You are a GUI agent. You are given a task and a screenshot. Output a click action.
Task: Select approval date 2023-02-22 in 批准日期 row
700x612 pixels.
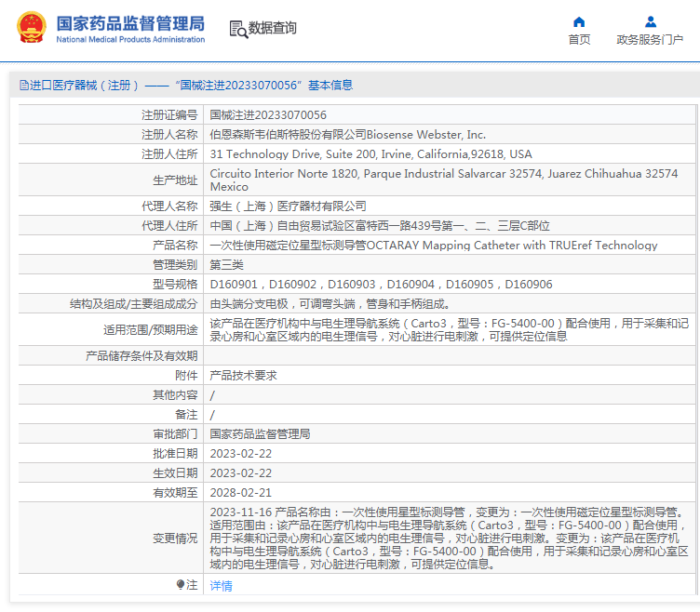coord(240,454)
